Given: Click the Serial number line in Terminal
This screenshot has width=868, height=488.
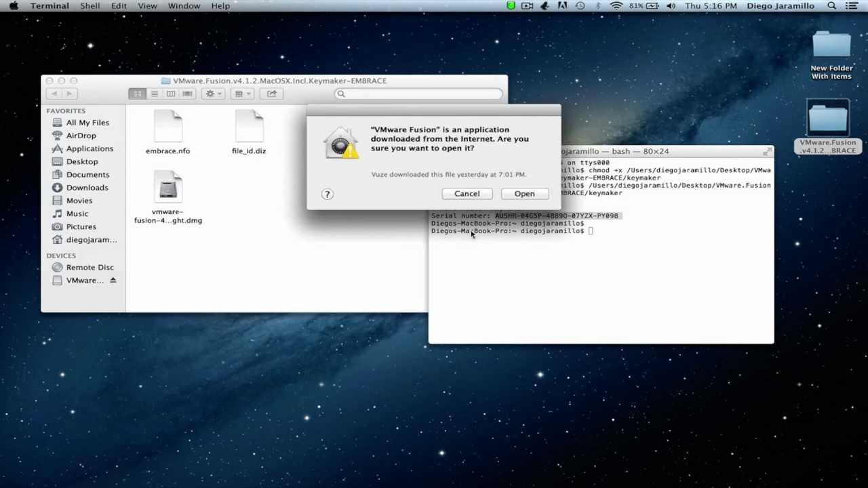Looking at the screenshot, I should 525,216.
